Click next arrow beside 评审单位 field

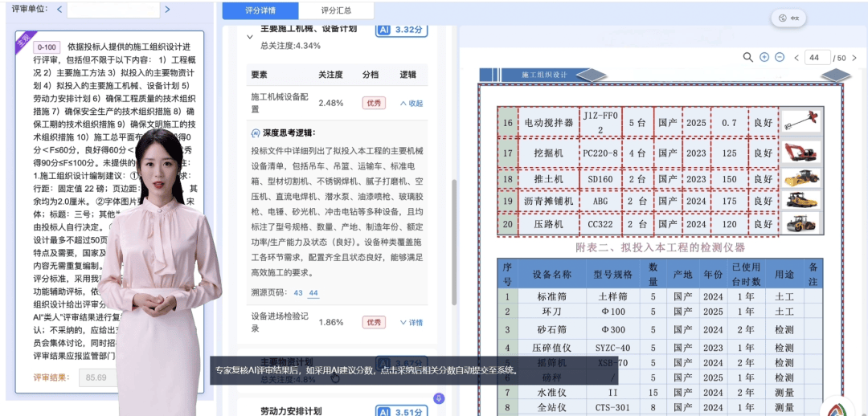click(x=167, y=10)
